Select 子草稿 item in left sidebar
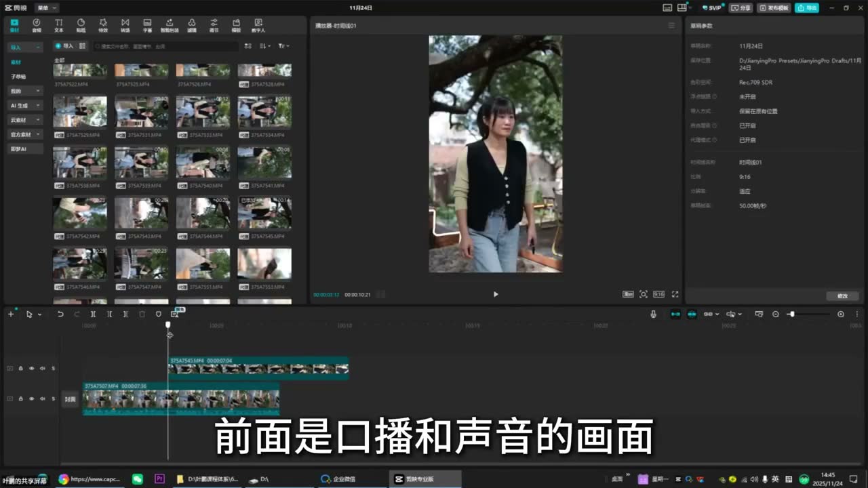Screen dimensions: 868x488 point(18,77)
